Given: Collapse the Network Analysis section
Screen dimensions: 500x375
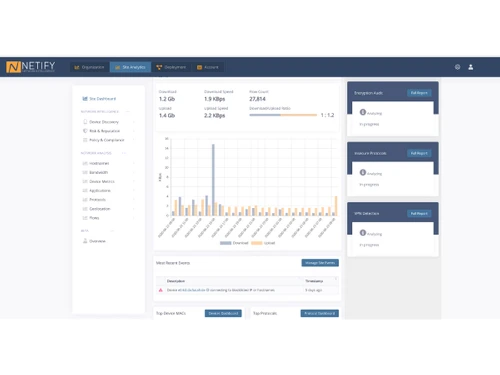Looking at the screenshot, I should click(x=124, y=153).
